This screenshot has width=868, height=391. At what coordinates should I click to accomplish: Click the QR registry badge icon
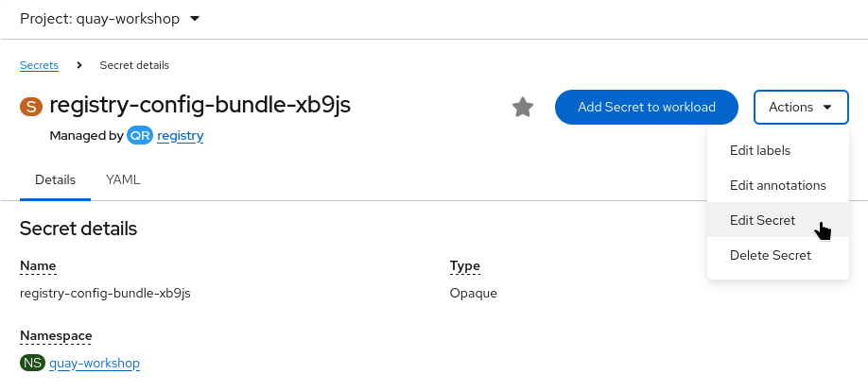[140, 136]
